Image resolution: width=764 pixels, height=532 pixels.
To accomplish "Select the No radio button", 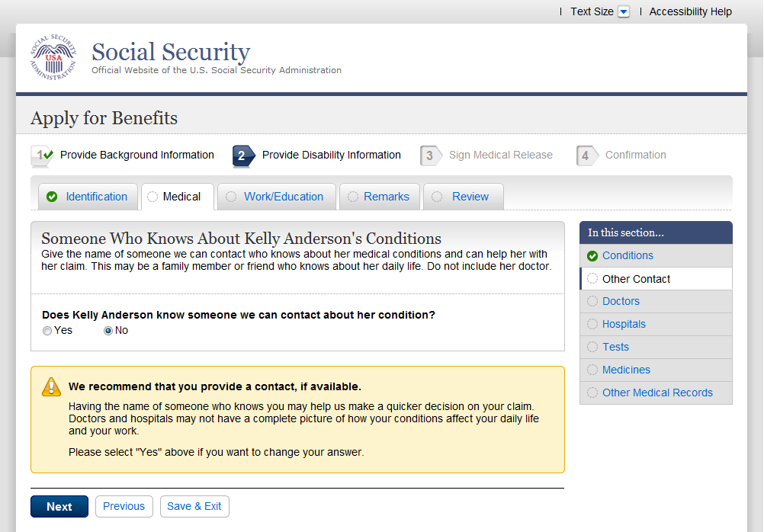I will pos(108,331).
